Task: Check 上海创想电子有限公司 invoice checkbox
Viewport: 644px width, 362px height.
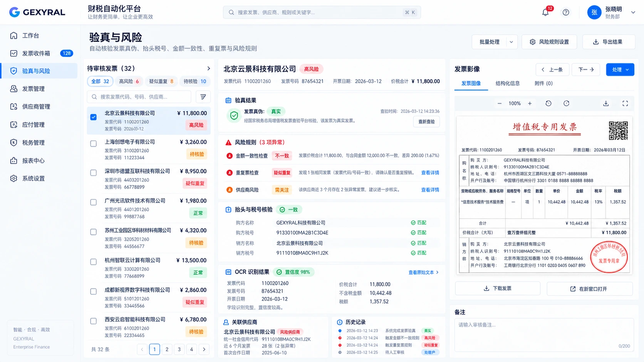Action: tap(93, 143)
